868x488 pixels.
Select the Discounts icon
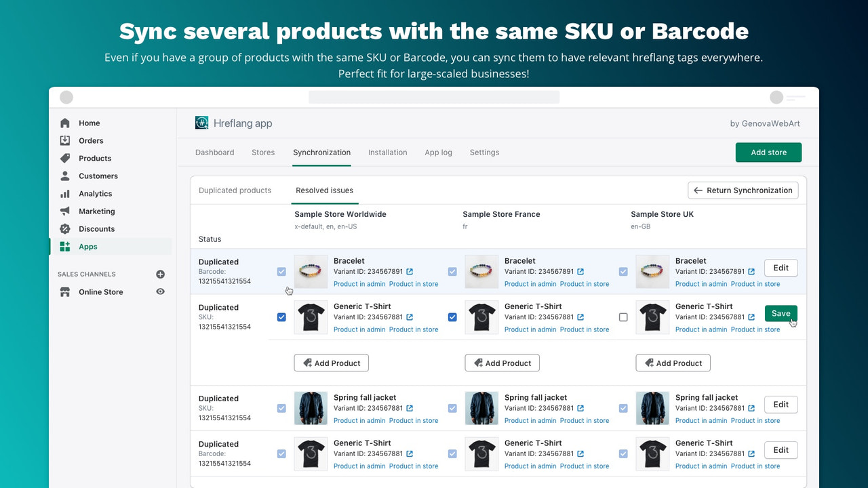(65, 228)
